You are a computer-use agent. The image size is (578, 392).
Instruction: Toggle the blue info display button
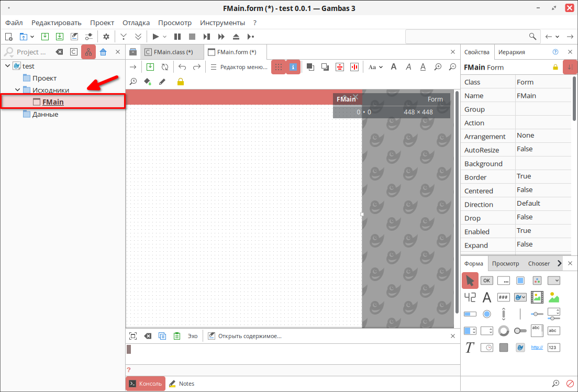coord(293,67)
